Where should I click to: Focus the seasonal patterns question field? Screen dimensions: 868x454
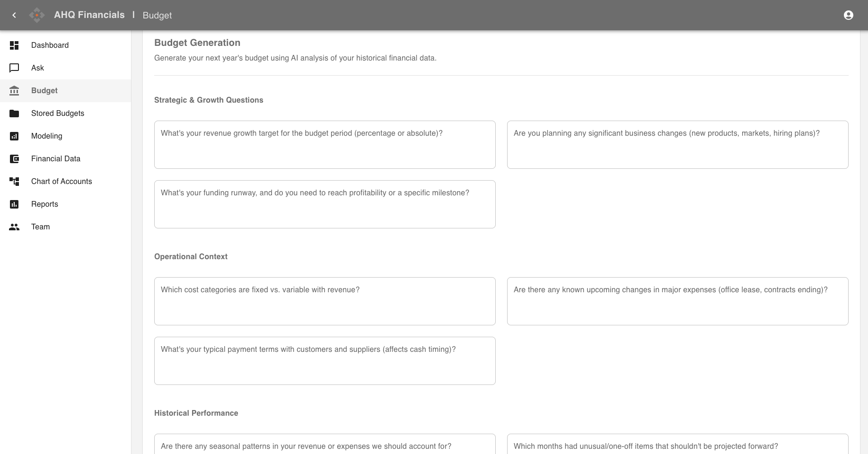(x=324, y=446)
